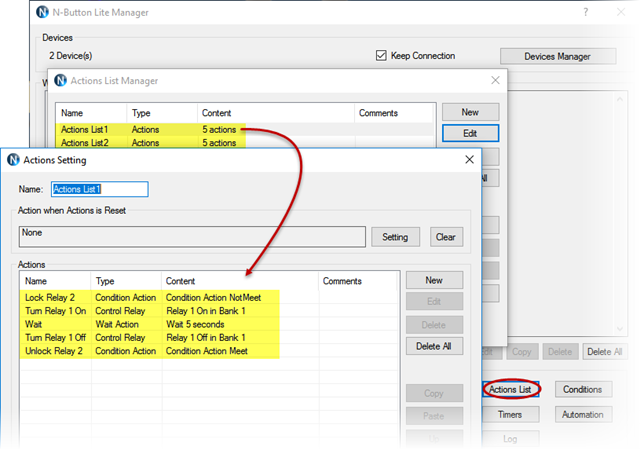Click Edit in Actions List Manager

click(x=470, y=134)
